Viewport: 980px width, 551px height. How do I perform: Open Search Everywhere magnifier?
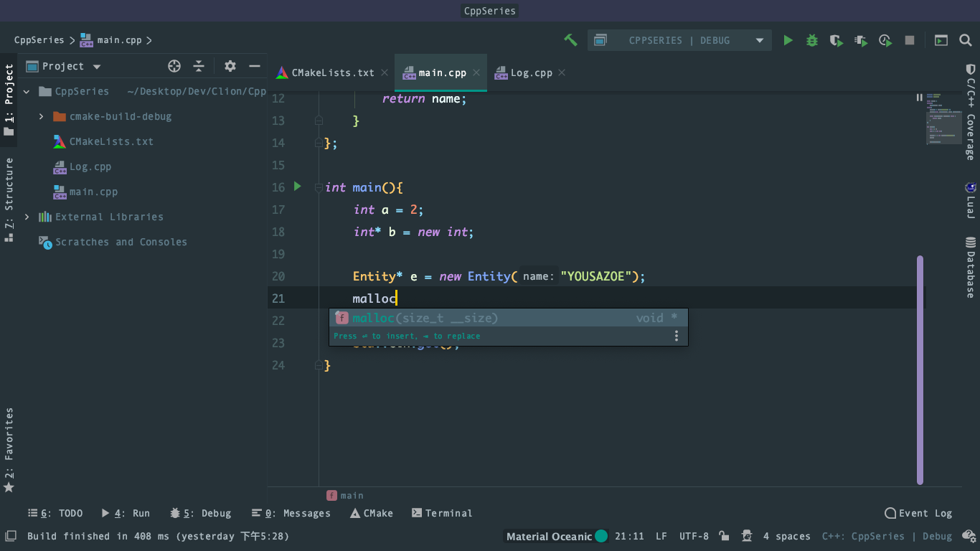pyautogui.click(x=966, y=40)
